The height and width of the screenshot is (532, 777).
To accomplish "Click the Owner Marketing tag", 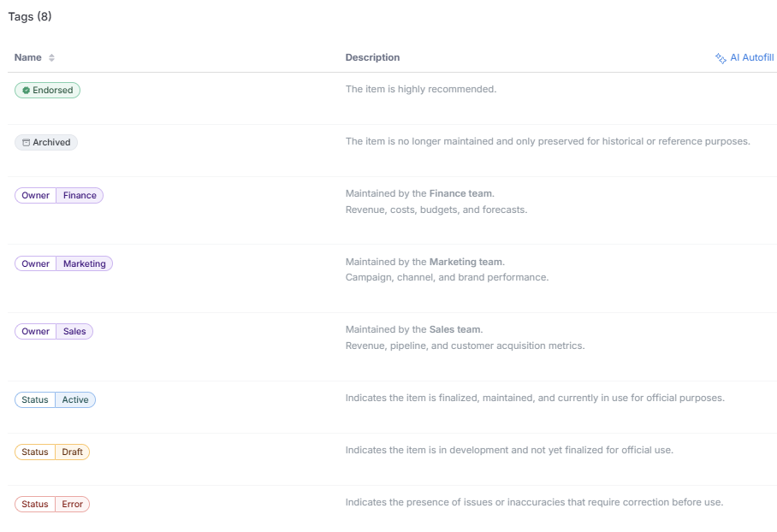I will click(63, 264).
